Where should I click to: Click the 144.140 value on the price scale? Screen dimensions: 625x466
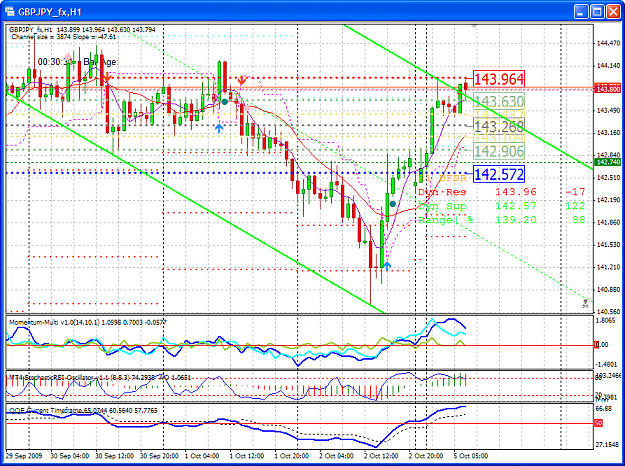(x=609, y=66)
